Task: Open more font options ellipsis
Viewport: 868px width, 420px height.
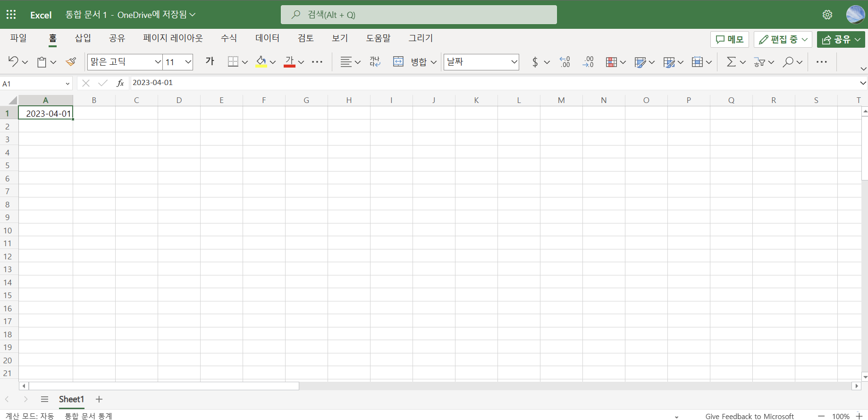Action: point(317,62)
